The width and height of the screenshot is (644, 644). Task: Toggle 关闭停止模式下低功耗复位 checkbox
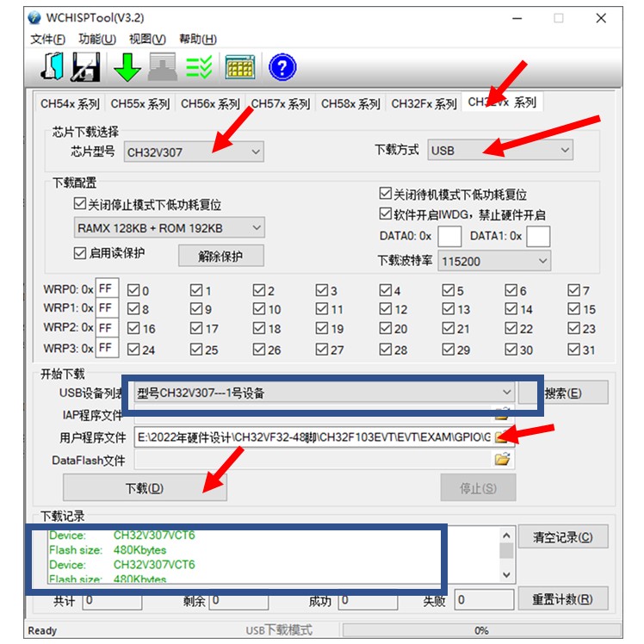click(x=80, y=204)
